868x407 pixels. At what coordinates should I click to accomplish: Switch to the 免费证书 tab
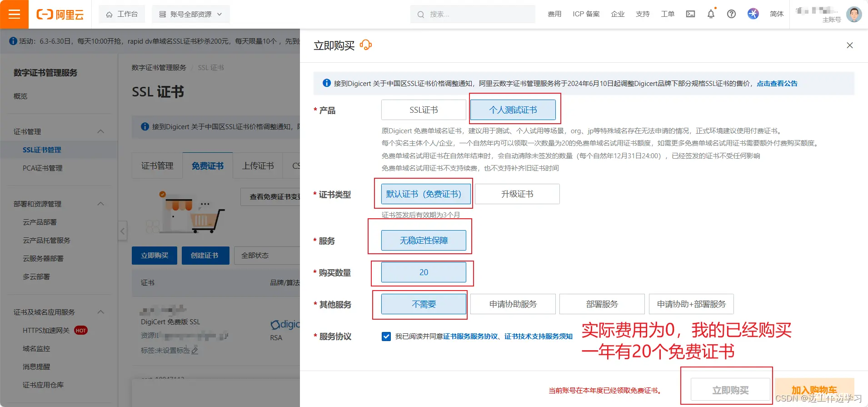208,166
